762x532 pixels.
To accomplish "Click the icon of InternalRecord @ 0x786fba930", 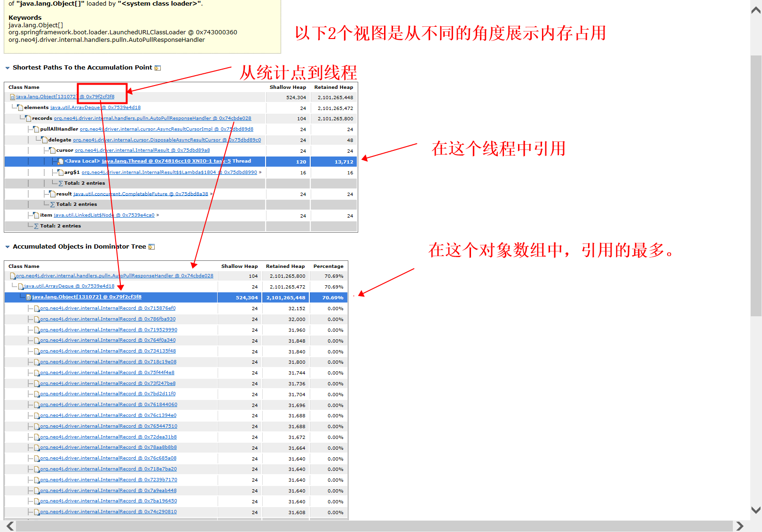I will tap(37, 319).
